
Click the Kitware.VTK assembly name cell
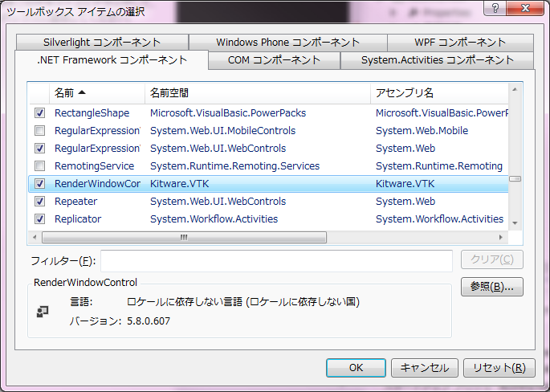click(405, 183)
